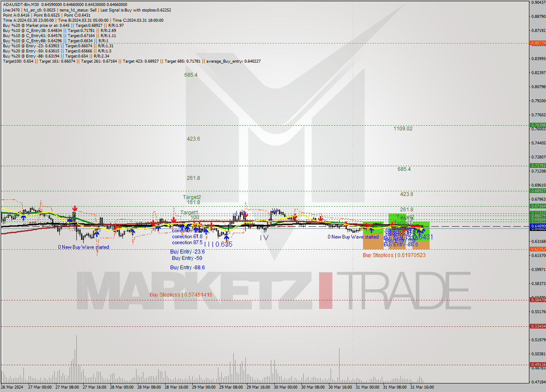This screenshot has height=392, width=546.
Task: Click the 31 Mar 16:00 time axis label
Action: pyautogui.click(x=421, y=387)
